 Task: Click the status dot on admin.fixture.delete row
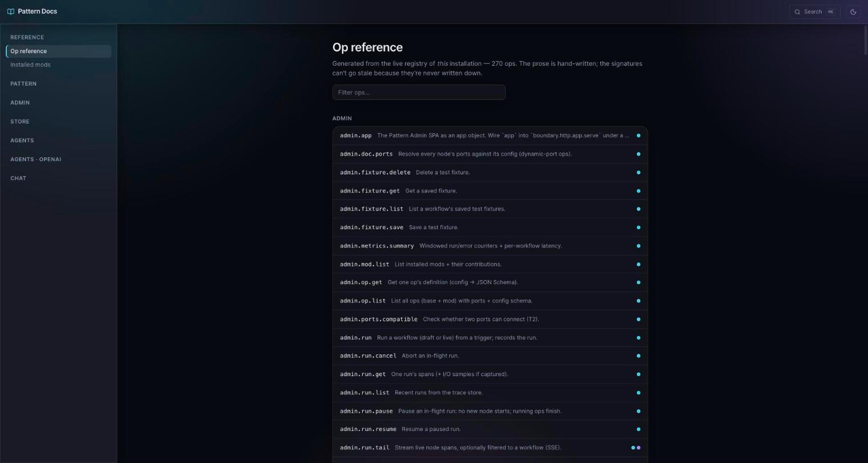[639, 172]
